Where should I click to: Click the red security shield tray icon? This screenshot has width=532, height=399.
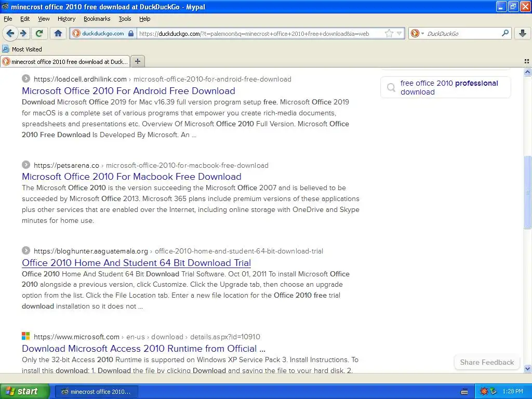[x=484, y=391]
